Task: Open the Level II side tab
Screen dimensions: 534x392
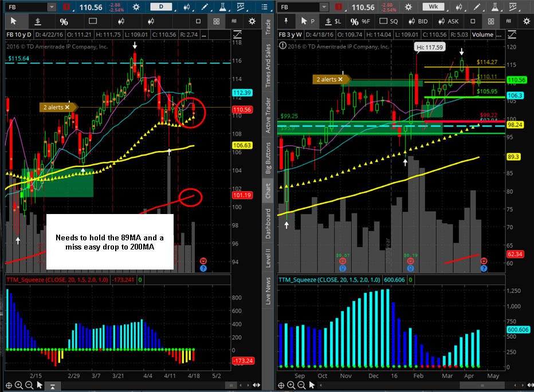Action: [268, 258]
